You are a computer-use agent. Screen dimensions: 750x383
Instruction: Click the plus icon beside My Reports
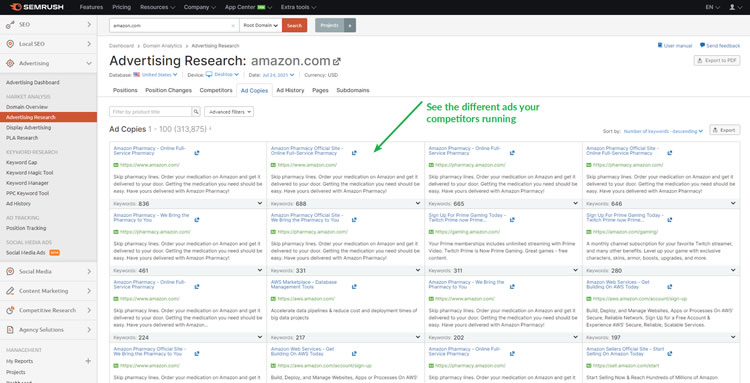click(88, 361)
